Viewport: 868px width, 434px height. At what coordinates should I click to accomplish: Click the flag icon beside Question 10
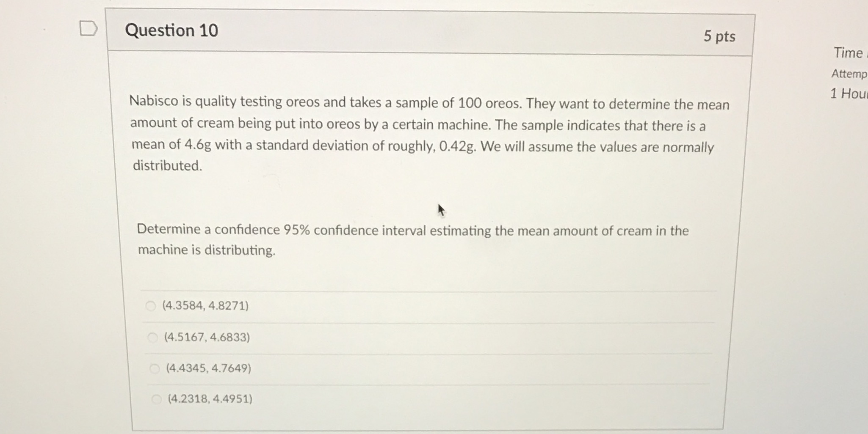click(x=89, y=28)
